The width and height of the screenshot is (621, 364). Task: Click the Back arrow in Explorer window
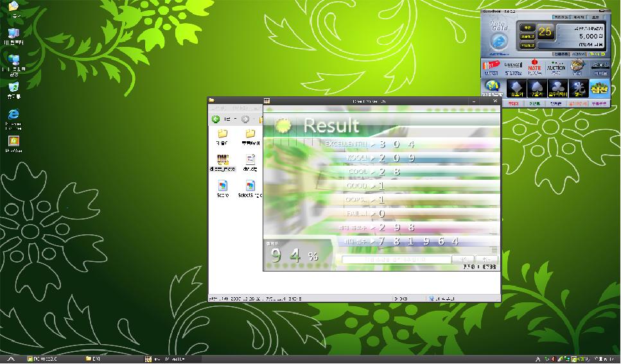click(216, 119)
